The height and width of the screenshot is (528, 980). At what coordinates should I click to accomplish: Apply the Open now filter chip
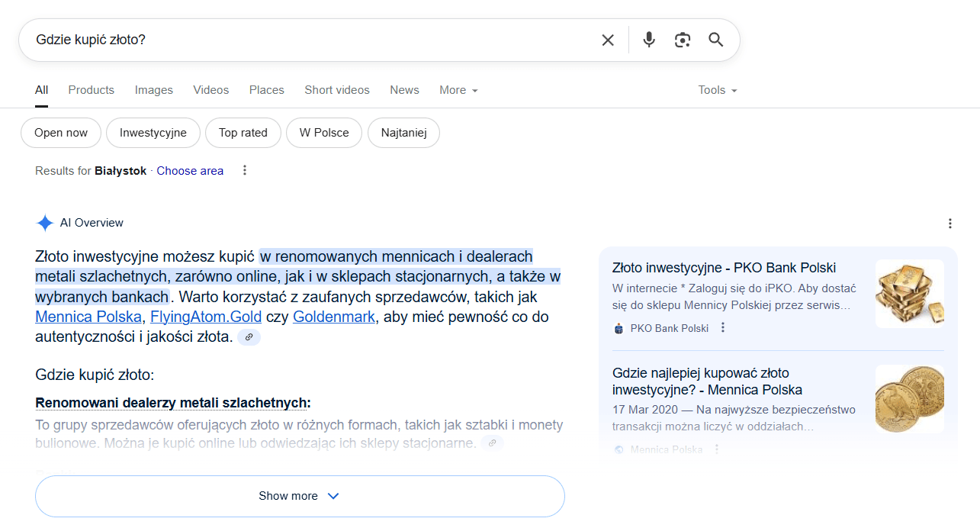(x=61, y=133)
